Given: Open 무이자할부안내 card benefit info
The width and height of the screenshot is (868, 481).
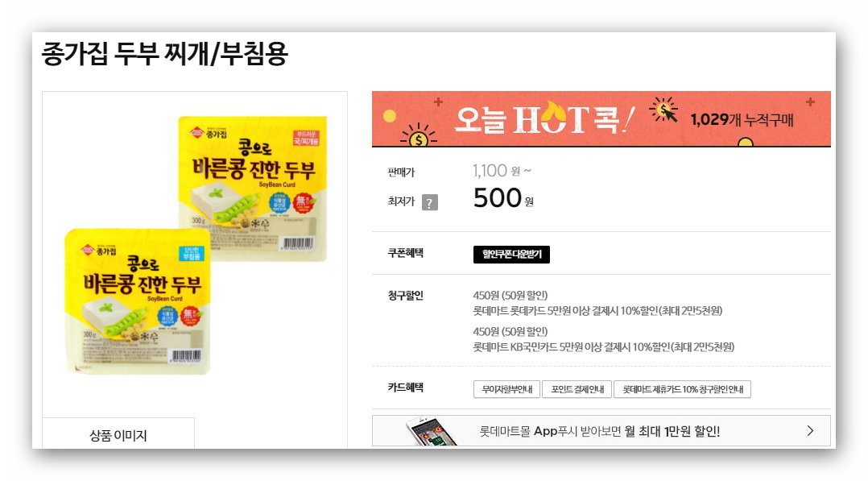Looking at the screenshot, I should coord(507,389).
